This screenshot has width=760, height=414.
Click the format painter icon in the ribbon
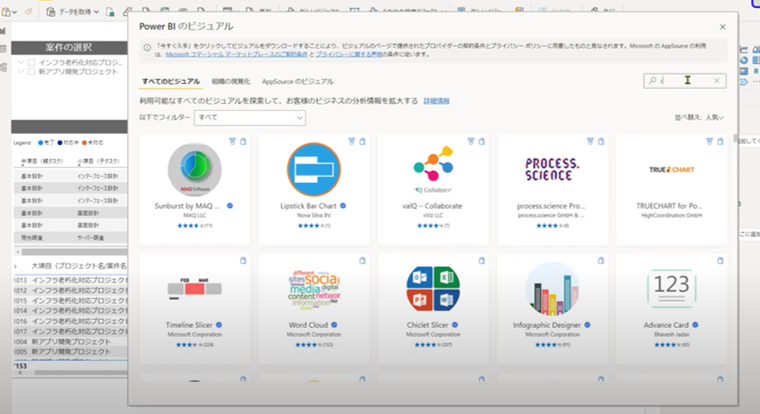pyautogui.click(x=28, y=12)
